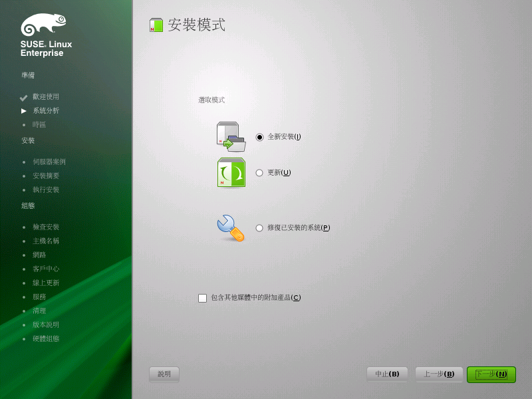
Task: Select the 修復已安裝的系統(P) radio button
Action: click(x=259, y=228)
